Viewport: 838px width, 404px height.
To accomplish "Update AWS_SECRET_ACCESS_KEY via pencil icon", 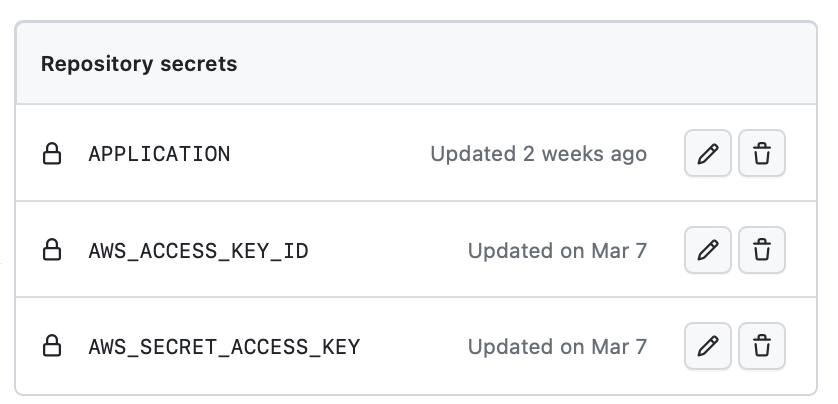I will 708,346.
